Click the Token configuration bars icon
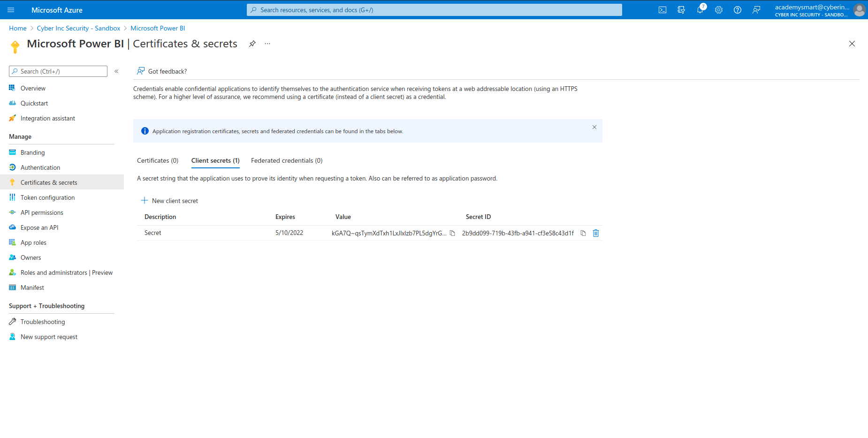This screenshot has width=868, height=438. pos(12,197)
